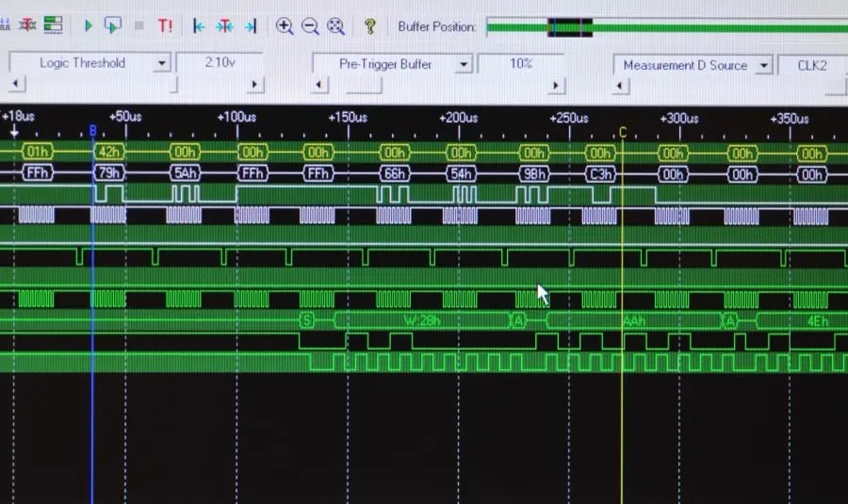Open help with the question mark icon
This screenshot has width=848, height=504.
(370, 26)
